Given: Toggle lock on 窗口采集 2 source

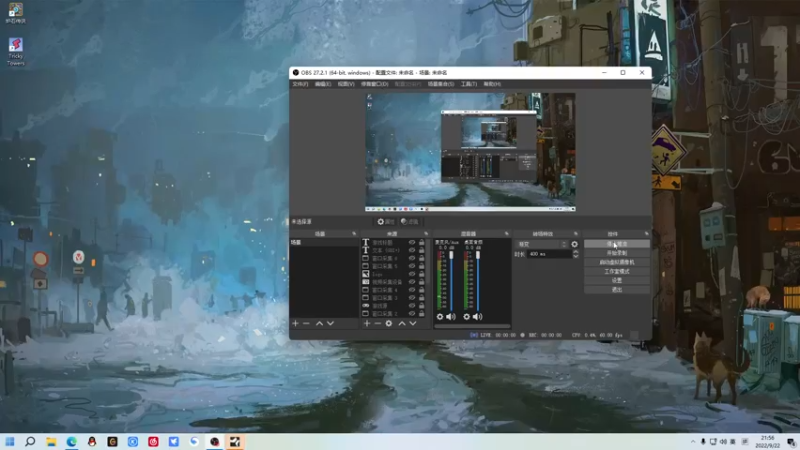Looking at the screenshot, I should (x=421, y=313).
